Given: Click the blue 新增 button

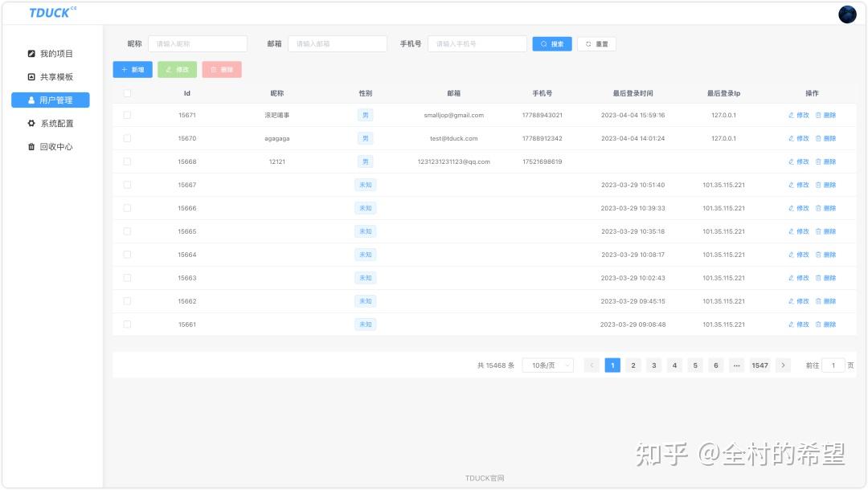Looking at the screenshot, I should (x=133, y=70).
